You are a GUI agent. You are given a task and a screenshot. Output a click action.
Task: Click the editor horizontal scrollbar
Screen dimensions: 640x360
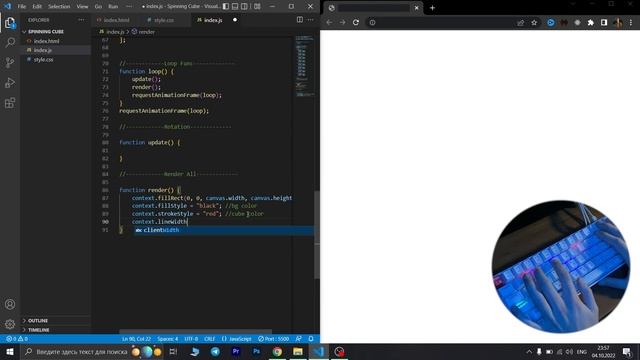(x=196, y=331)
